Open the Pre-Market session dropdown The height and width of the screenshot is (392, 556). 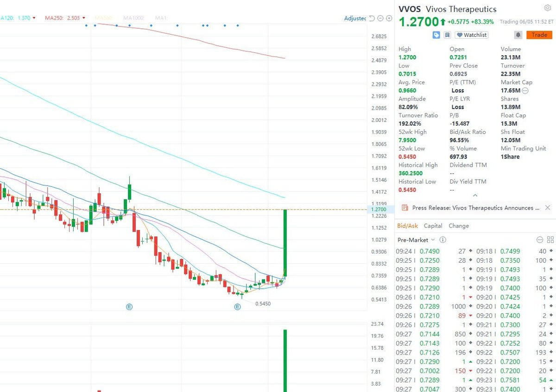click(x=417, y=240)
